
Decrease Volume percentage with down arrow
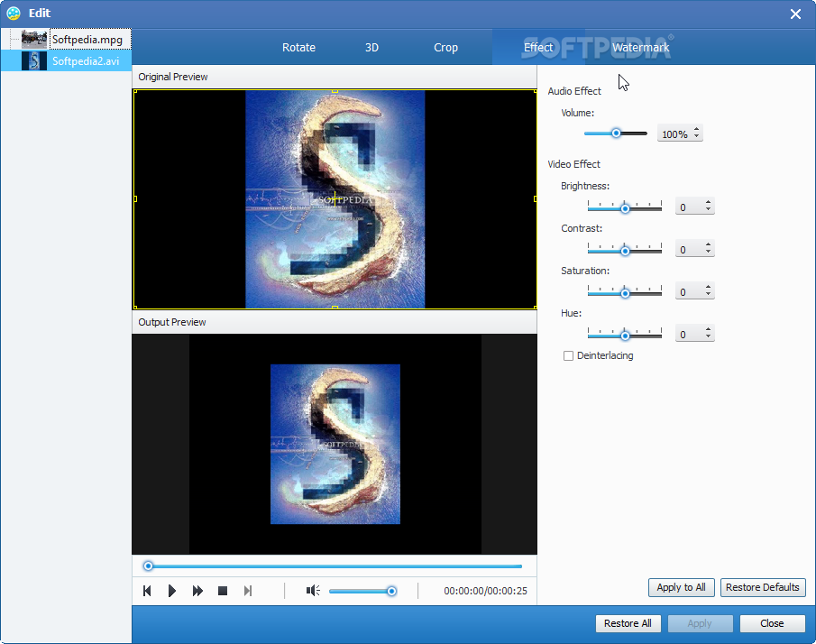696,137
